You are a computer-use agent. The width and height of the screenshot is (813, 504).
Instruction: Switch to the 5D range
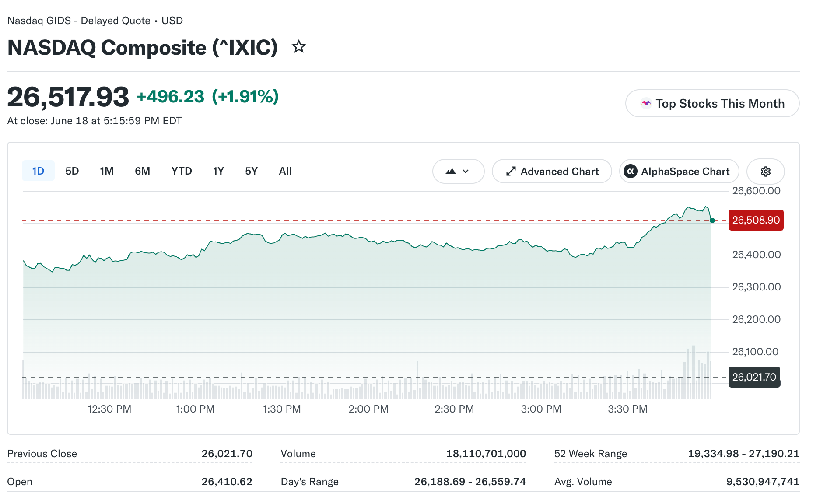72,171
